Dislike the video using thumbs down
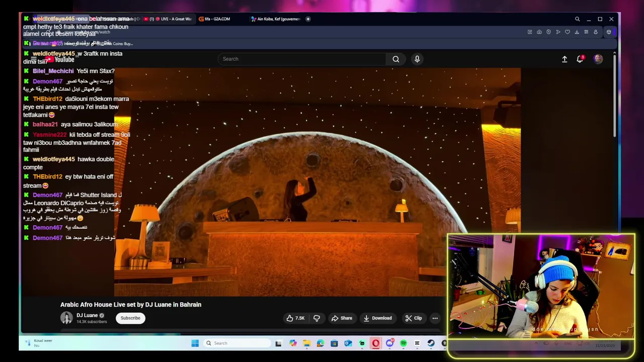The image size is (644, 362). [317, 318]
